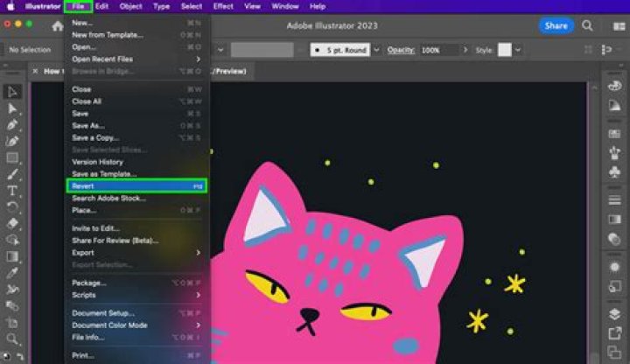Click the 5 pt. Round brush field
Image resolution: width=630 pixels, height=364 pixels.
pos(340,50)
